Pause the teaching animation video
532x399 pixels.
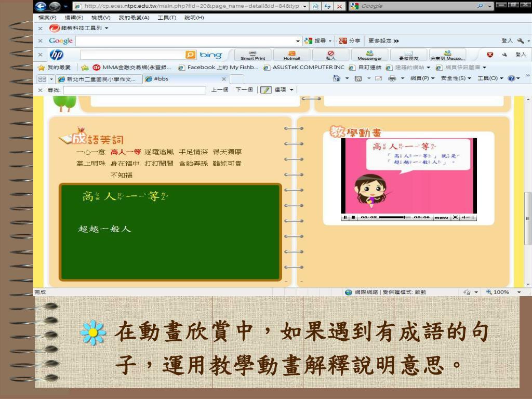coord(345,217)
